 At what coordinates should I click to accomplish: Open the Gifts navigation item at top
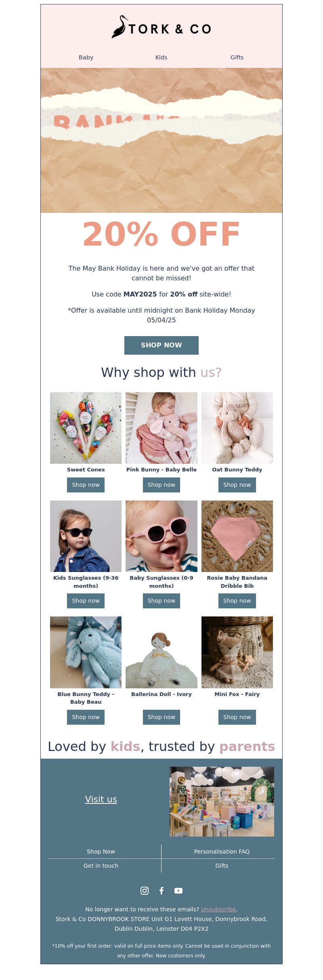pyautogui.click(x=237, y=57)
